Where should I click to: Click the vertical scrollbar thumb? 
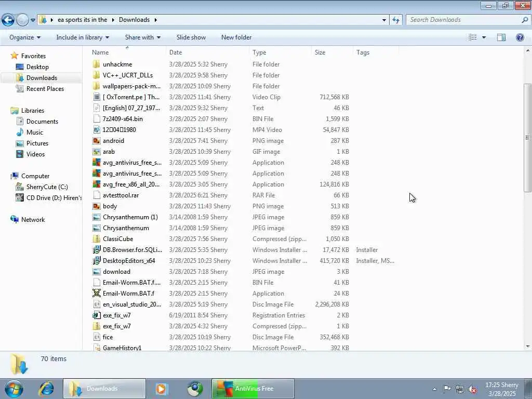[527, 137]
